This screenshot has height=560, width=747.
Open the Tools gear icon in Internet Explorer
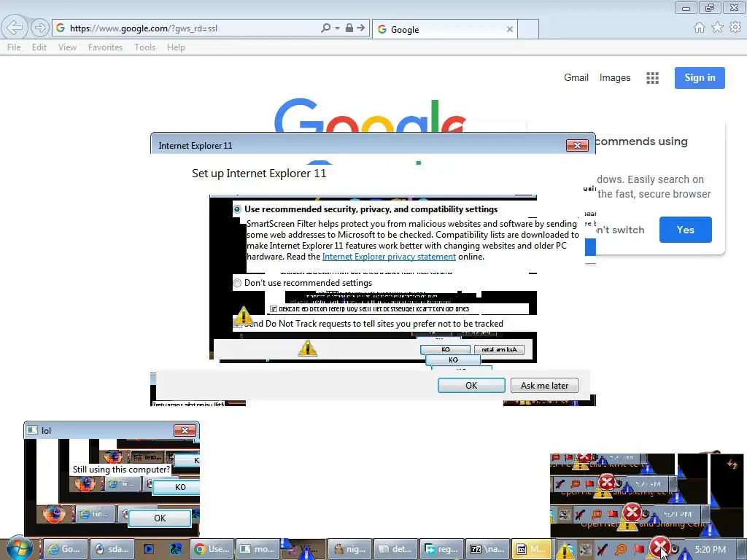(x=735, y=28)
